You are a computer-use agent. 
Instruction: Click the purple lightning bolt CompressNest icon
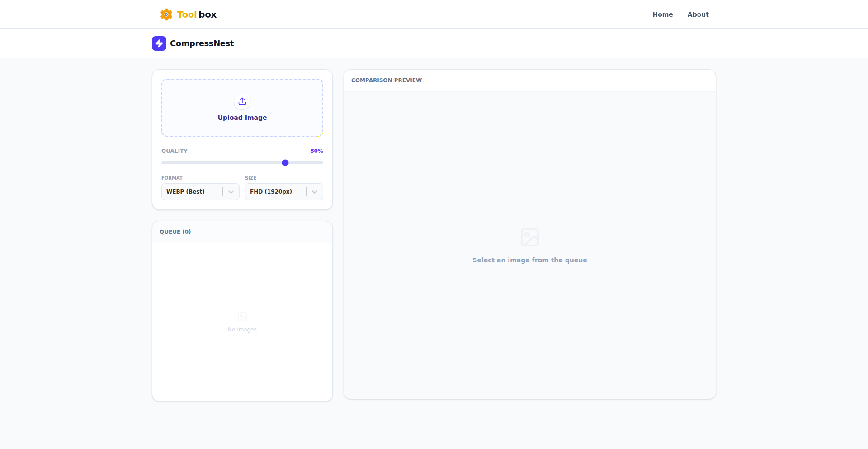click(x=159, y=43)
